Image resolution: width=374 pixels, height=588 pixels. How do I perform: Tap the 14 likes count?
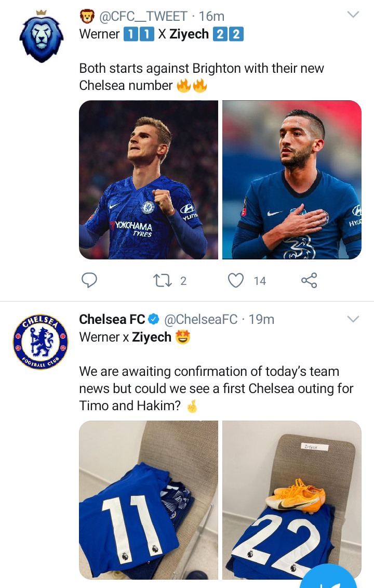pyautogui.click(x=260, y=281)
